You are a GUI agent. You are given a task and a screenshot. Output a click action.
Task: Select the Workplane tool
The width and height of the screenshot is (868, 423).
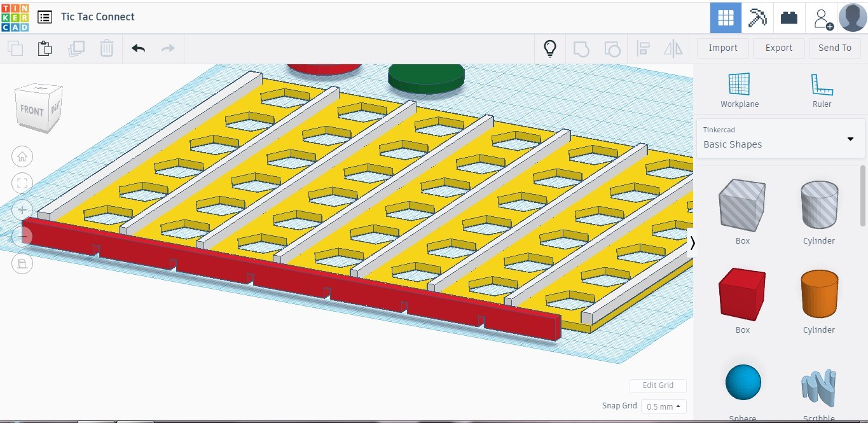[x=740, y=90]
